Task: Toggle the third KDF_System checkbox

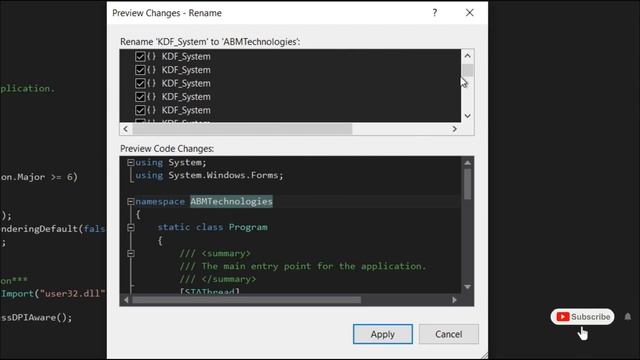Action: click(140, 83)
